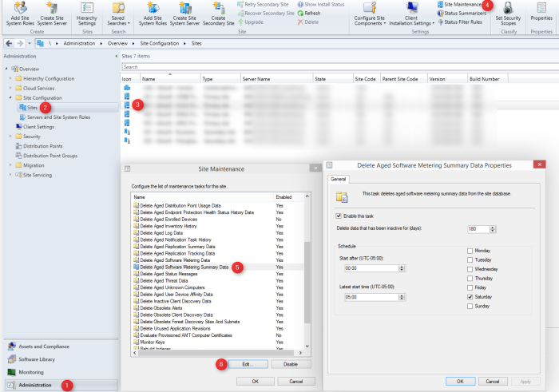559x392 pixels.
Task: Click Recover Secondary Site
Action: point(266,14)
